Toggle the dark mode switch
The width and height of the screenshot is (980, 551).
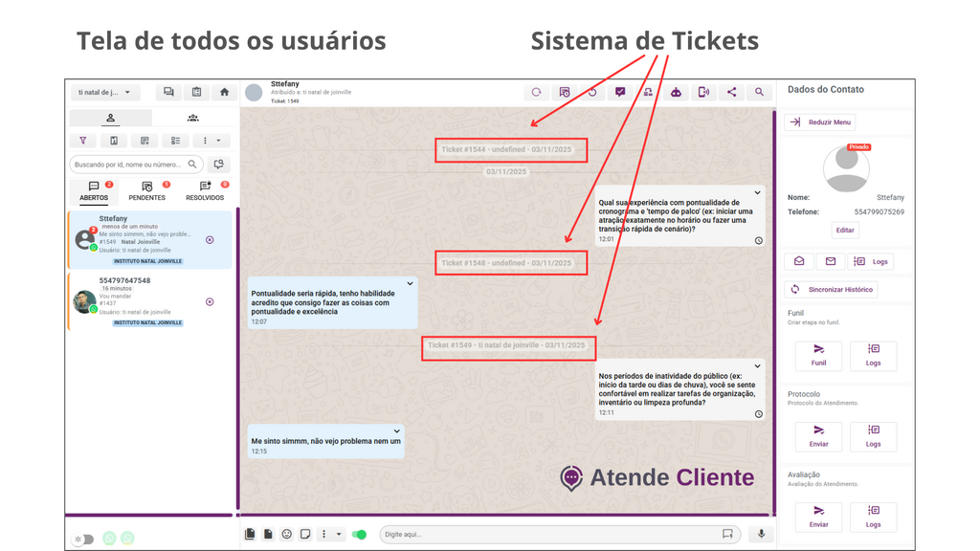coord(85,539)
